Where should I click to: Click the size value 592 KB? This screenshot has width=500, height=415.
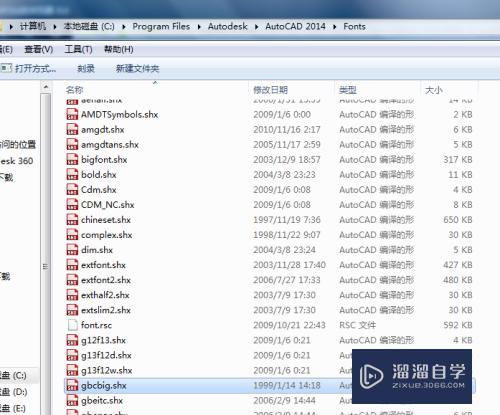tap(458, 325)
